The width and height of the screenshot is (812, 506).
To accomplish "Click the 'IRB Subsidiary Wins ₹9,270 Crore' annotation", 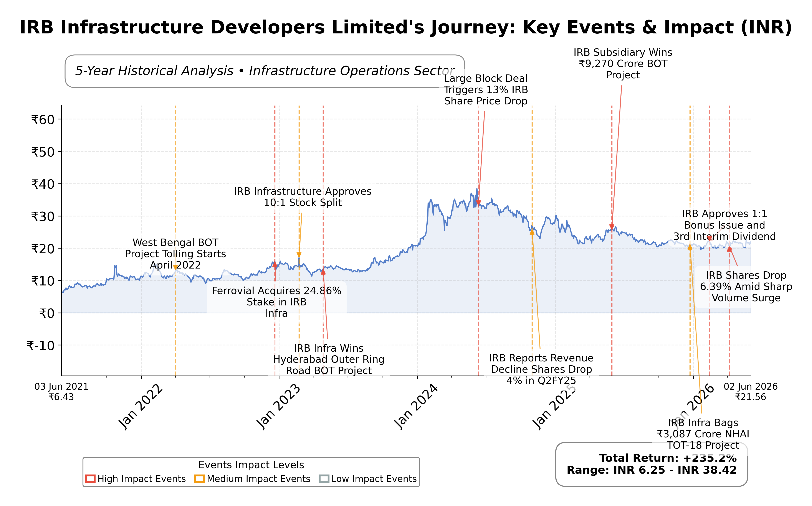I will pos(623,64).
